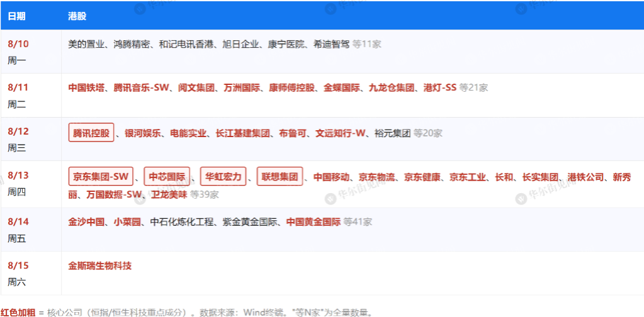
Task: Click 康师傅控股 in the 8/11 row
Action: pos(291,88)
